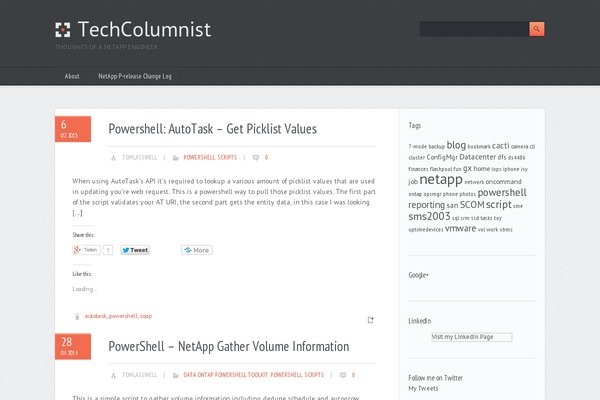Open the PowerShell – NetApp Gather Volume Information post title

(229, 346)
